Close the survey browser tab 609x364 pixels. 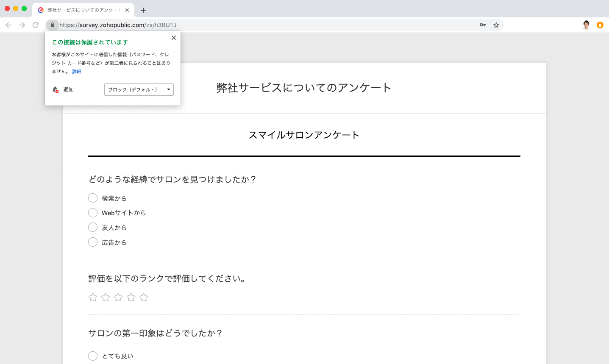127,10
